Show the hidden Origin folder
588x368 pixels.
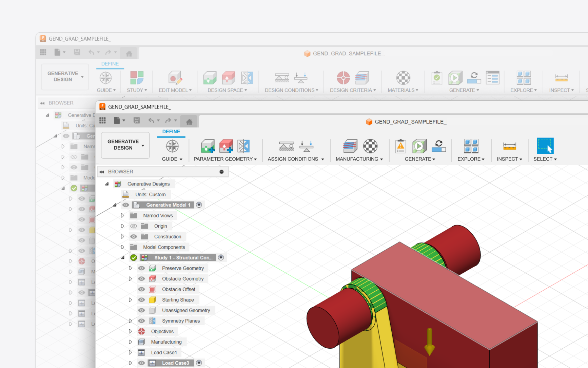pyautogui.click(x=134, y=226)
